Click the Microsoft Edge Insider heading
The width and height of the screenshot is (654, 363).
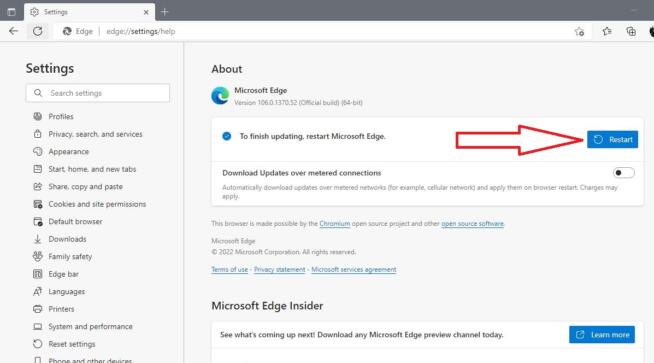pyautogui.click(x=267, y=306)
